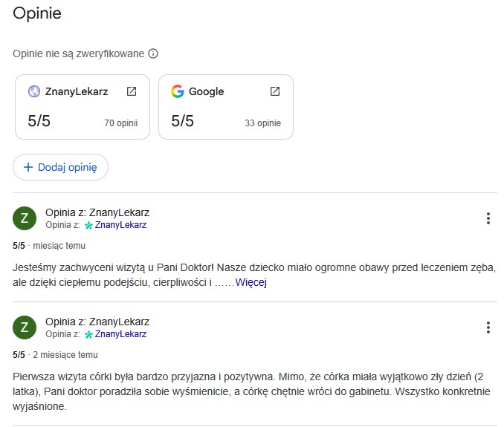Screen dimensions: 504x427
Task: Click ZnanyLekarz 5/5 rating score
Action: [x=39, y=121]
